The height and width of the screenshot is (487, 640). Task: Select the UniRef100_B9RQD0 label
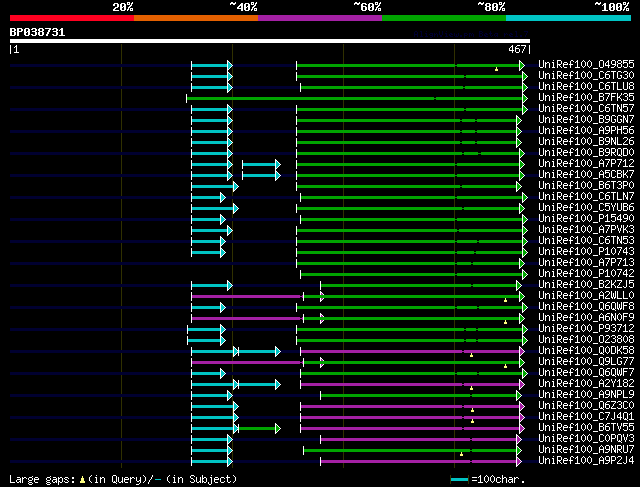[586, 153]
